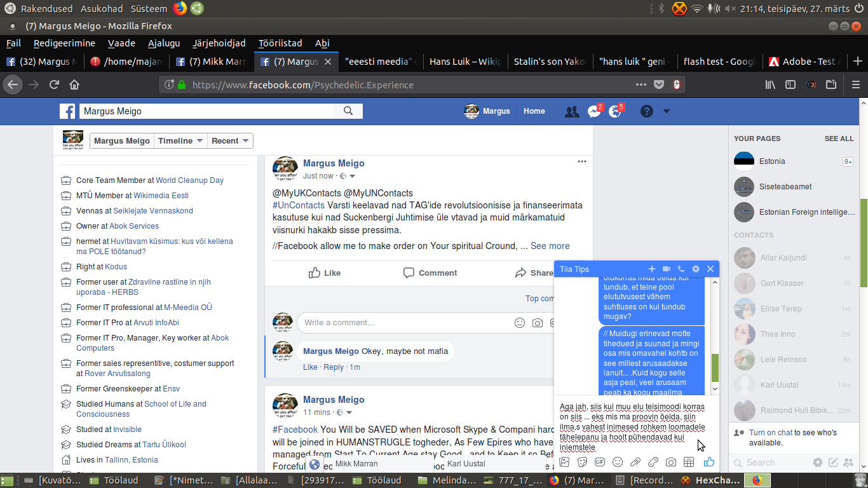Open the emoji picker in chat toolbar

coord(617,462)
